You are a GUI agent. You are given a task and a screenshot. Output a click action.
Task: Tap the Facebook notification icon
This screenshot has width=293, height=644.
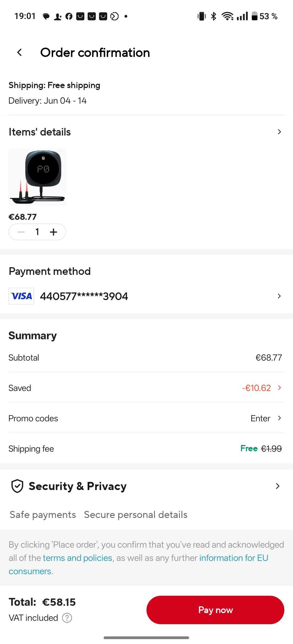(x=69, y=17)
